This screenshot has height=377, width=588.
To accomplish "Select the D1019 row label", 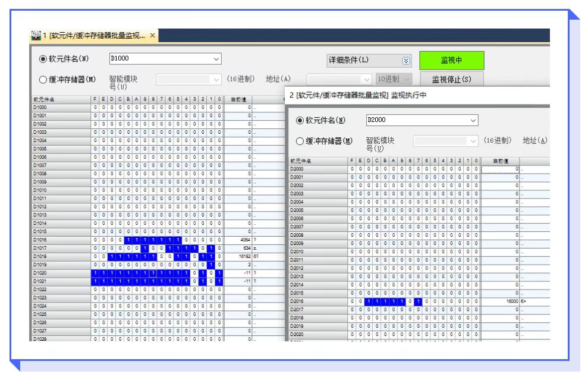I will click(x=61, y=265).
